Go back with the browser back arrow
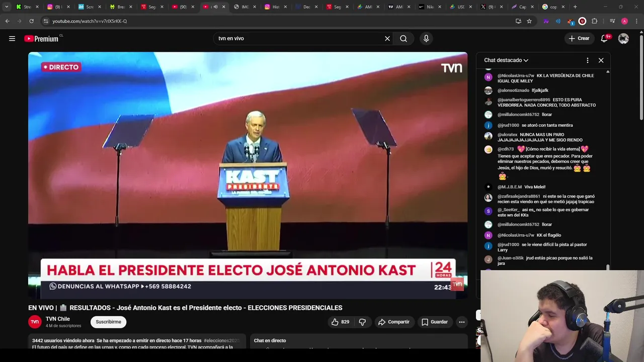 tap(7, 21)
